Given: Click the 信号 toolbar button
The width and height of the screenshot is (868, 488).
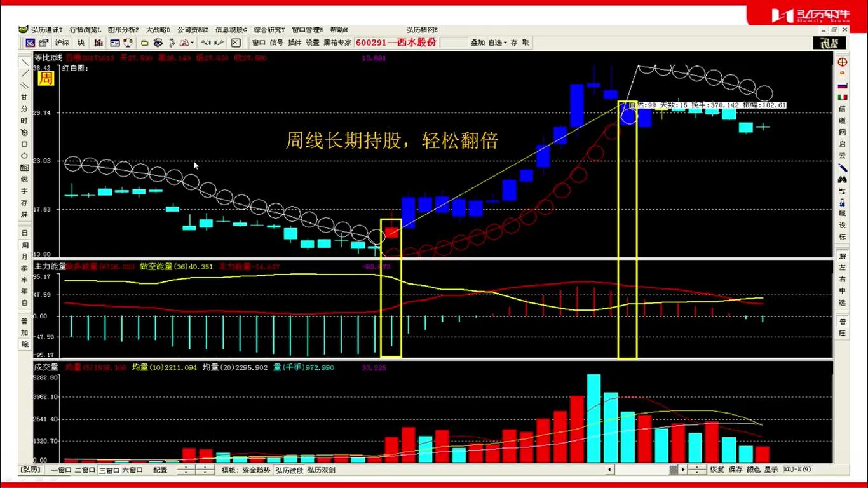Looking at the screenshot, I should [x=276, y=43].
